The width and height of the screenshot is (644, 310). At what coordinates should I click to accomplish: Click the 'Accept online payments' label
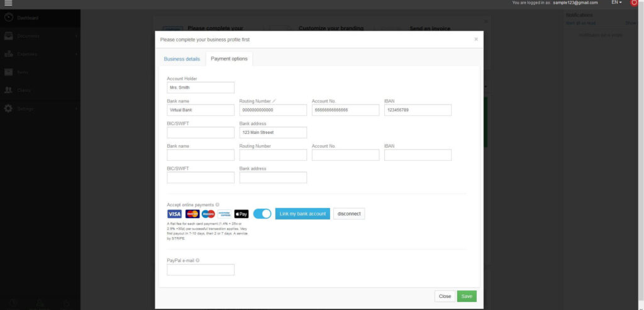pos(190,204)
